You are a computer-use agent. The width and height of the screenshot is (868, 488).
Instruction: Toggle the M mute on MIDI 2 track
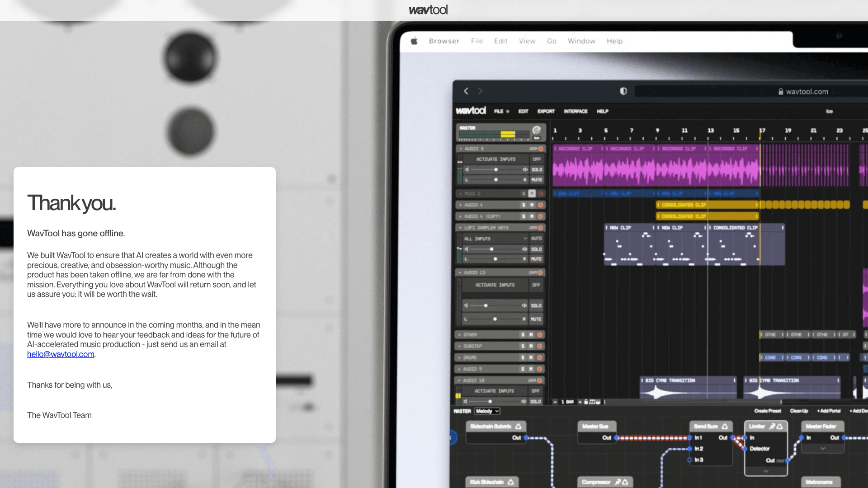coord(532,193)
